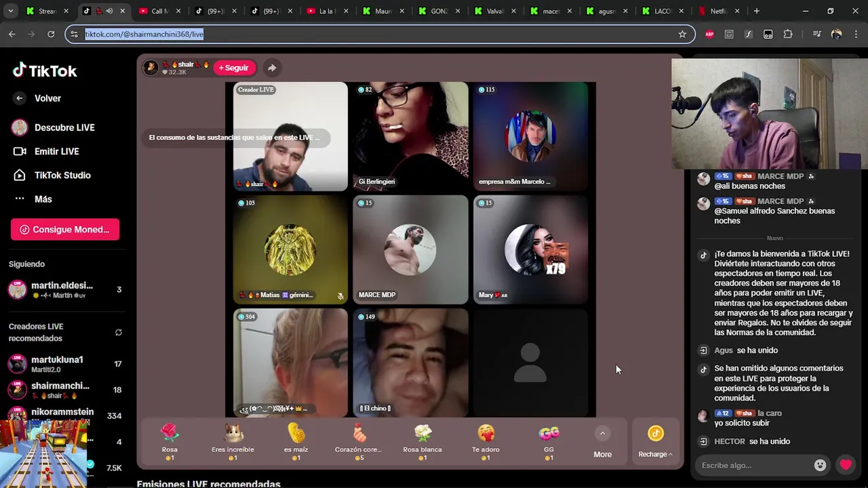Select empresa m&m Marcelo guest tile

pos(530,137)
